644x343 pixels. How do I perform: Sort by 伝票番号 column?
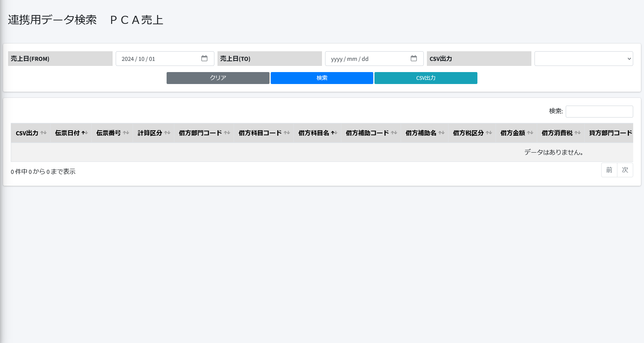(x=112, y=133)
